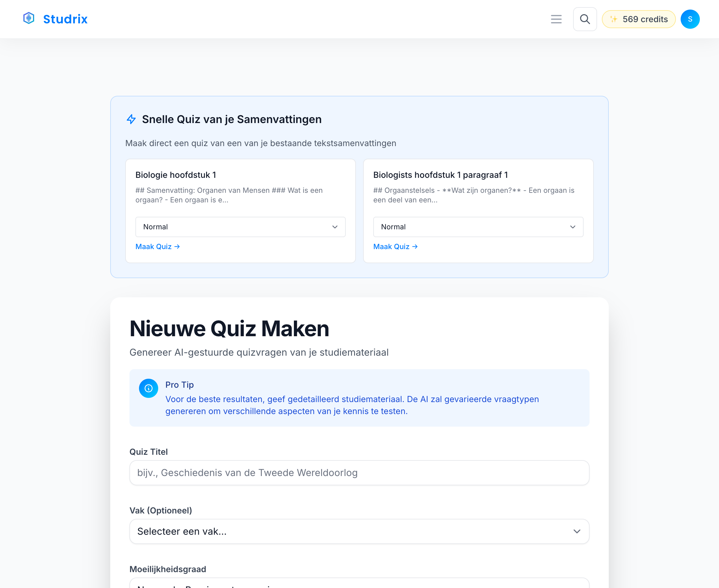The height and width of the screenshot is (588, 719).
Task: Select the Biologie hoofdstuk 1 summary card
Action: pos(240,190)
